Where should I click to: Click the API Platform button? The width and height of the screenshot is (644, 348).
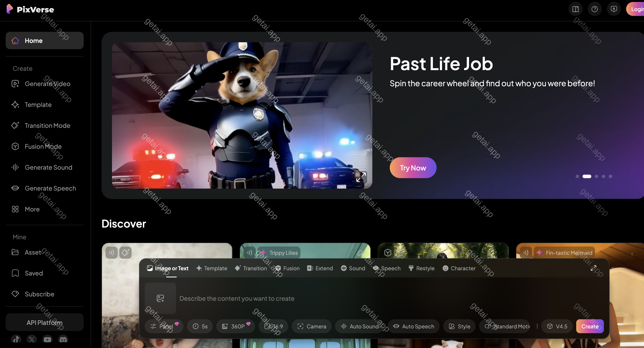tap(44, 323)
